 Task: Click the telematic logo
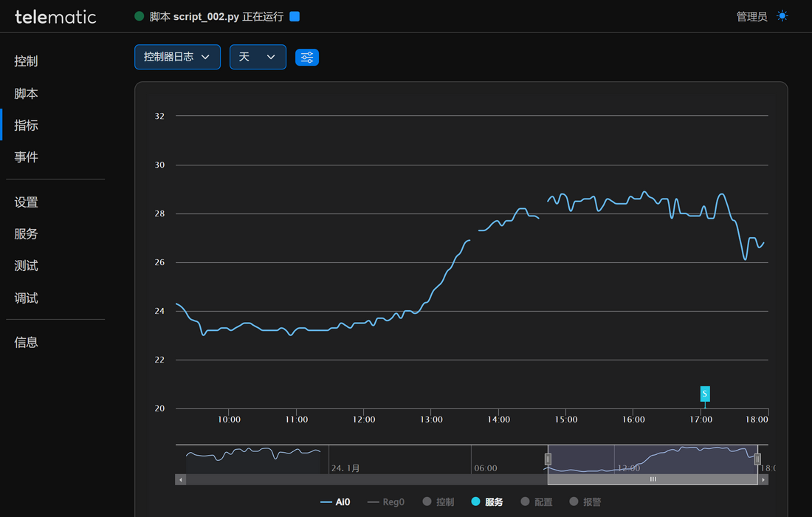(x=55, y=17)
